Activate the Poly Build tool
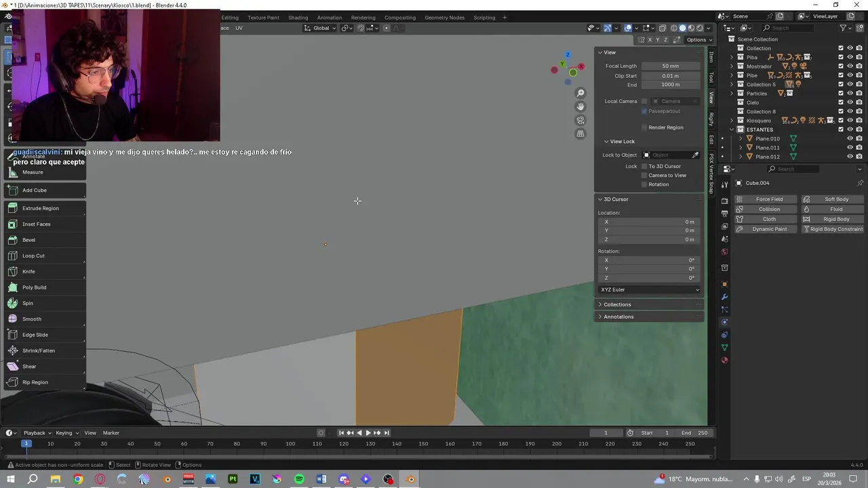The width and height of the screenshot is (868, 488). [45, 287]
